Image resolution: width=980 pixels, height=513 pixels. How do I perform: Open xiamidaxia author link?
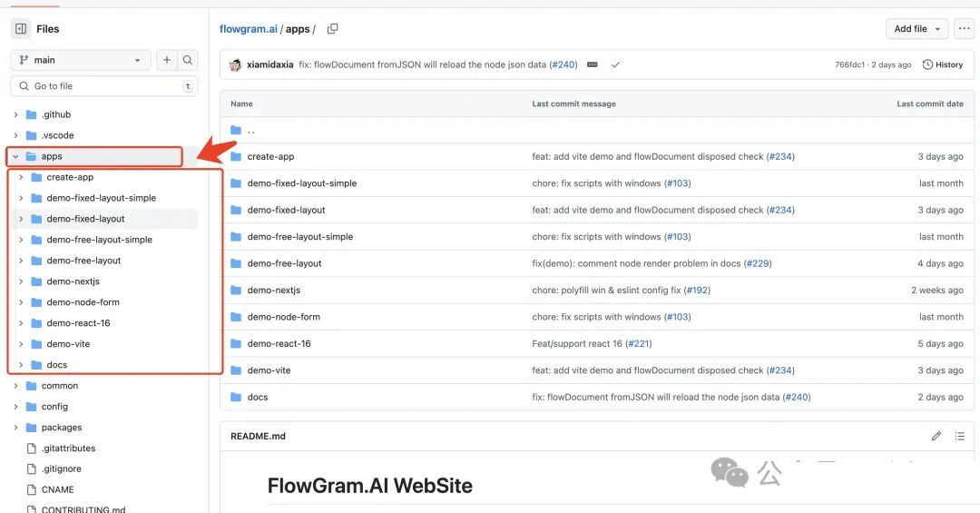(x=270, y=64)
